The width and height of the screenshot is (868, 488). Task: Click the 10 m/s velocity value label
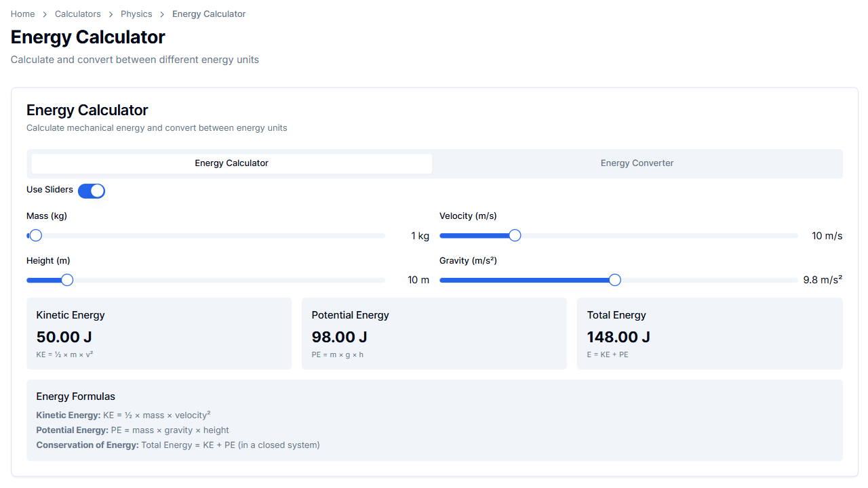[x=827, y=235]
